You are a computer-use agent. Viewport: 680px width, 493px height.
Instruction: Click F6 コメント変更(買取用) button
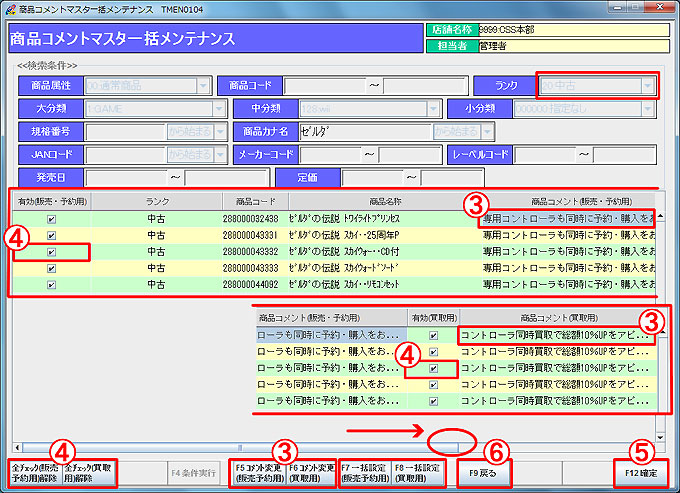pos(311,470)
